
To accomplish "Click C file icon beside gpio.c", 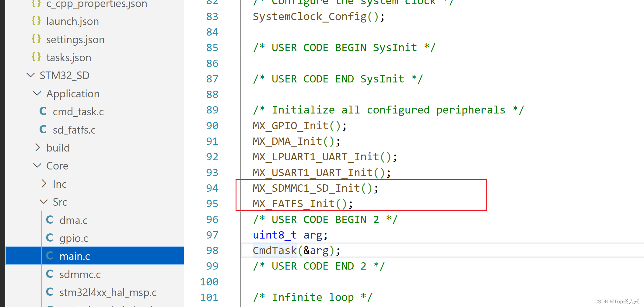I will (x=50, y=238).
